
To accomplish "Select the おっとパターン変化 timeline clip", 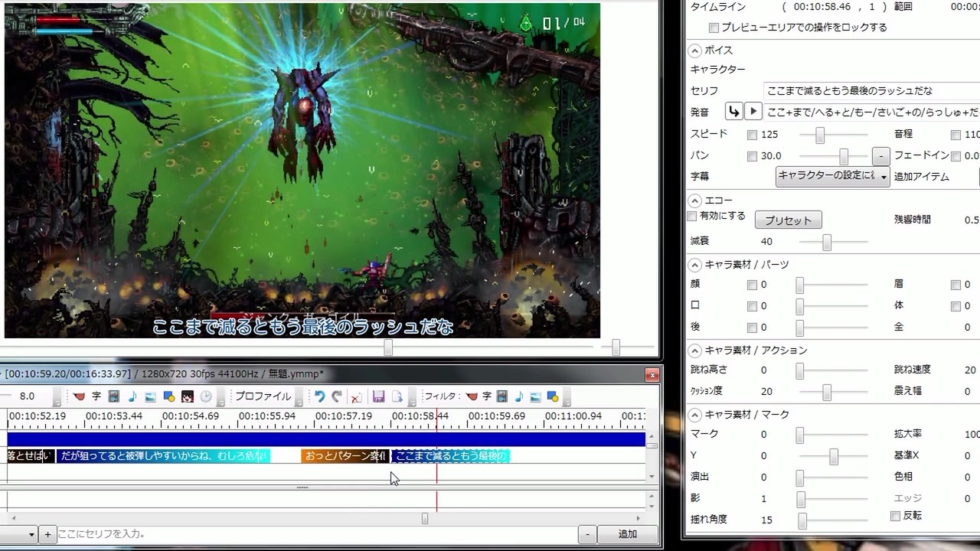I will pyautogui.click(x=345, y=456).
